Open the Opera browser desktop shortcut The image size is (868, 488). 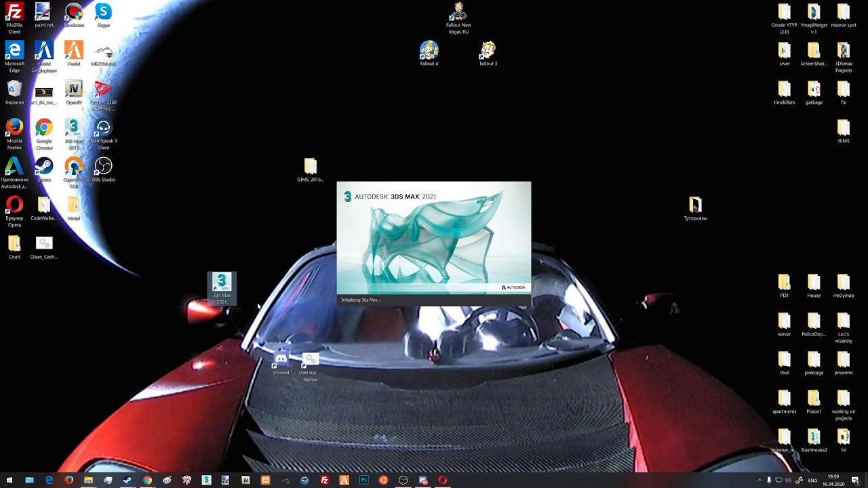coord(14,211)
